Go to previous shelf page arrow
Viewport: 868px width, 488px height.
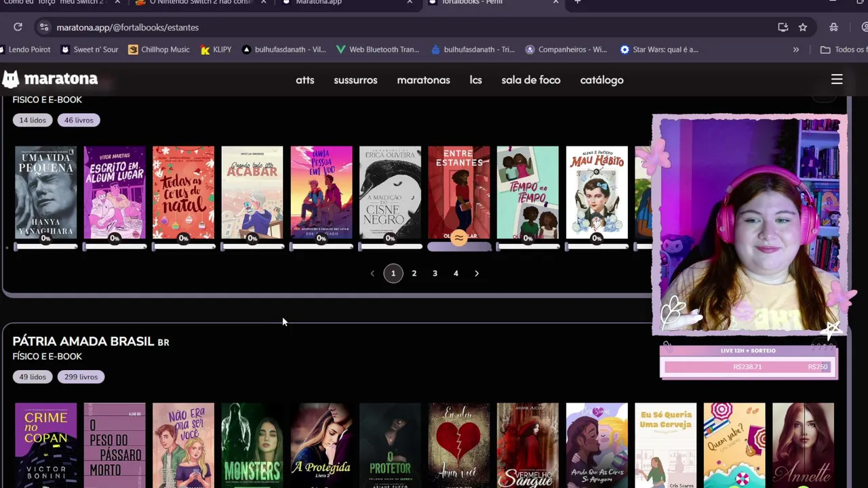pos(372,273)
